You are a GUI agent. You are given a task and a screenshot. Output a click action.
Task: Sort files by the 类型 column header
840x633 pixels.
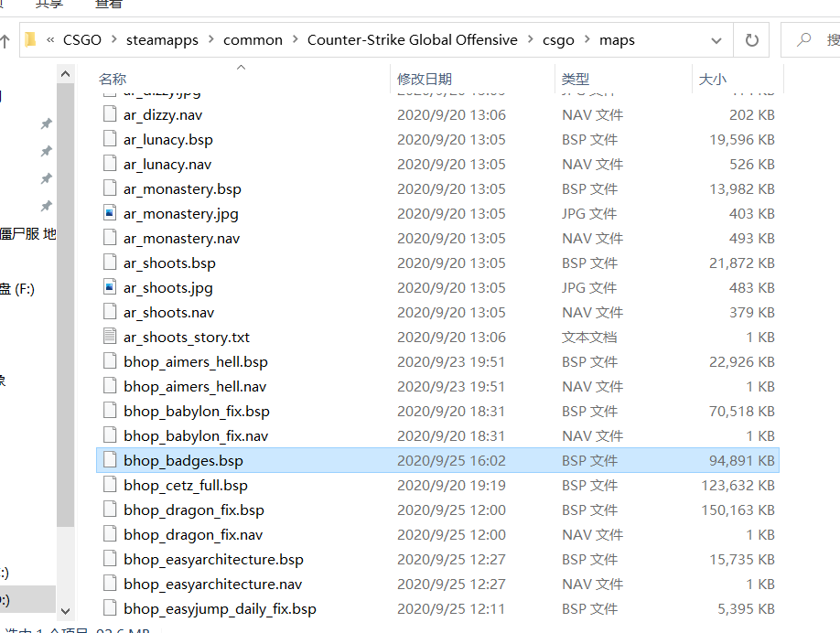pos(576,80)
